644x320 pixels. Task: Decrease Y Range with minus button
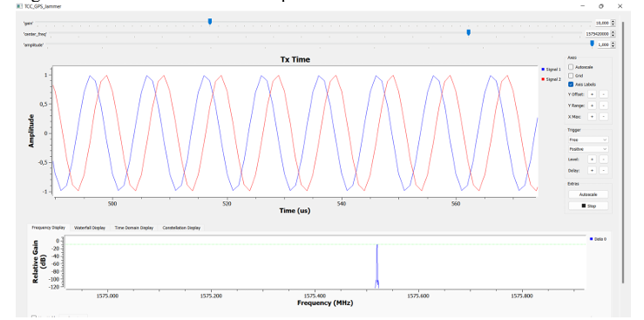603,106
